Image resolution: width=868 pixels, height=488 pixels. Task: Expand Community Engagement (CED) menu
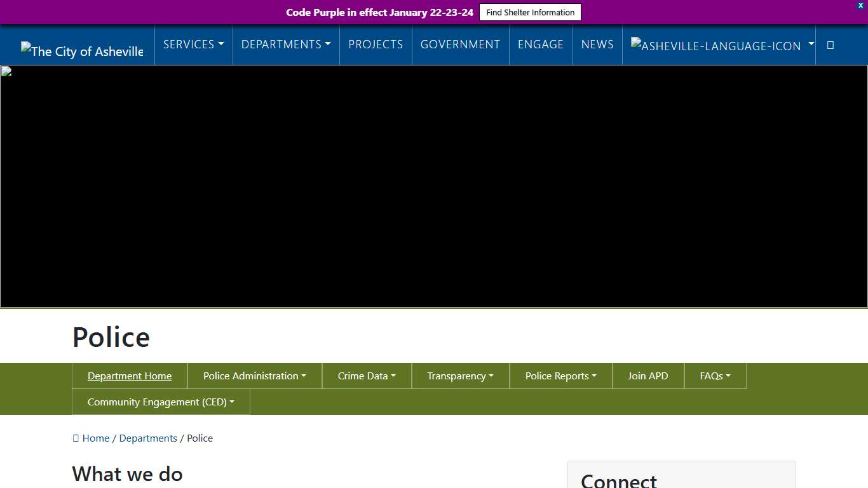[161, 402]
